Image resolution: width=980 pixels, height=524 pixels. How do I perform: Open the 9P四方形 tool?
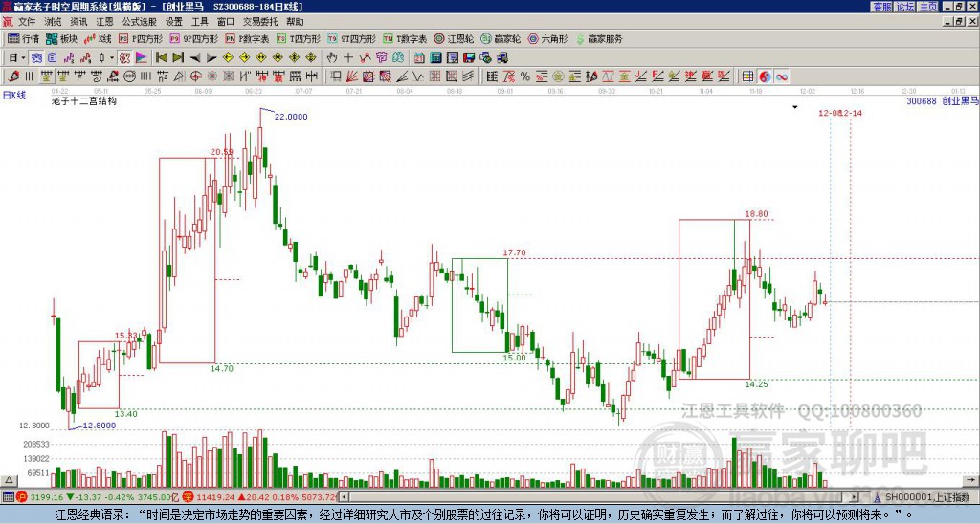[193, 38]
